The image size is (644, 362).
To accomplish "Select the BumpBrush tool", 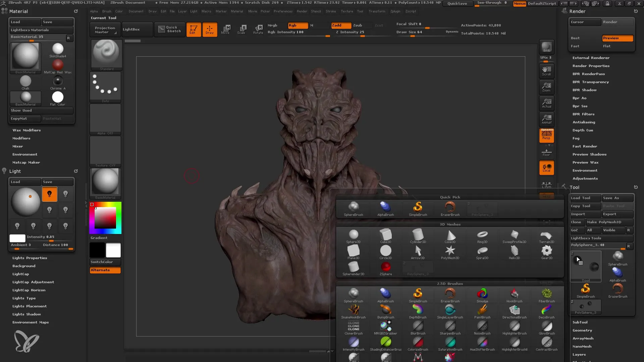I will pyautogui.click(x=386, y=310).
